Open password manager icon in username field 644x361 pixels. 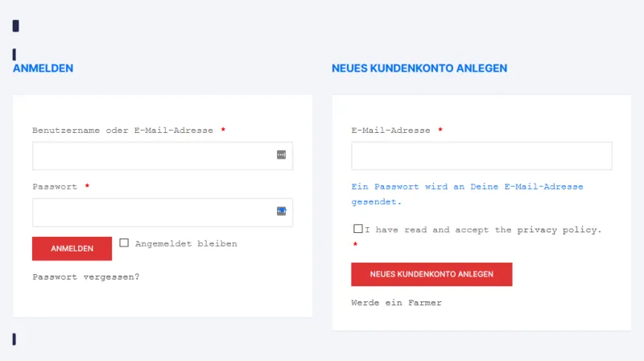pos(281,155)
